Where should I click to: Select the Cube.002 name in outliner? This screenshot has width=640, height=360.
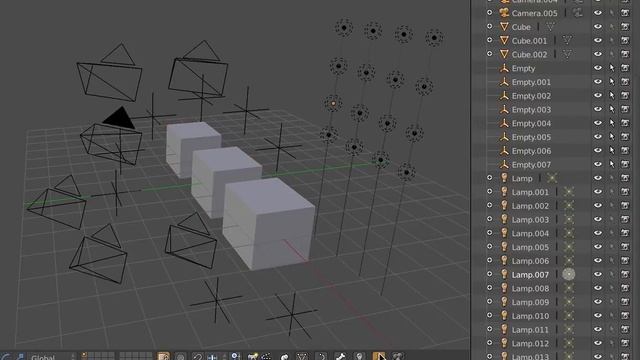click(x=529, y=55)
